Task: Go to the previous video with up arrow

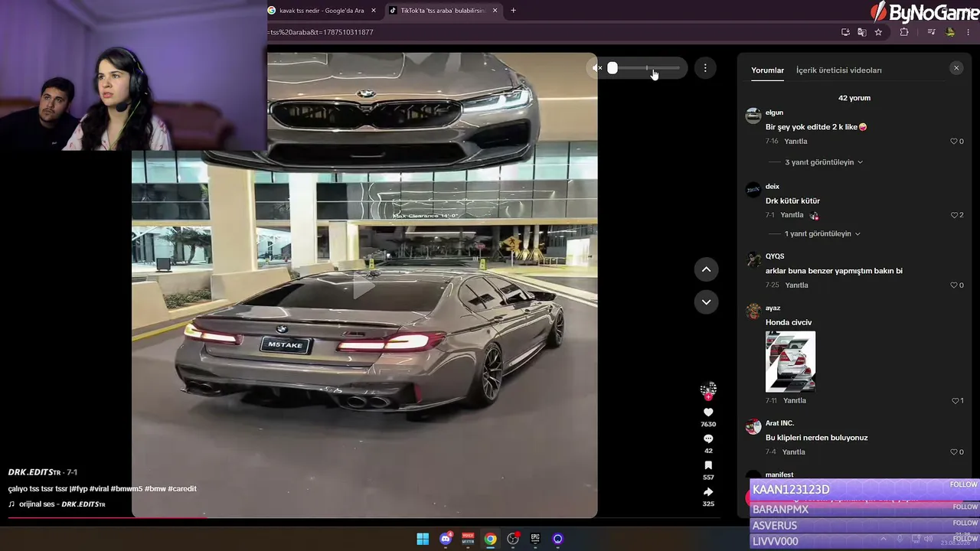Action: coord(706,269)
